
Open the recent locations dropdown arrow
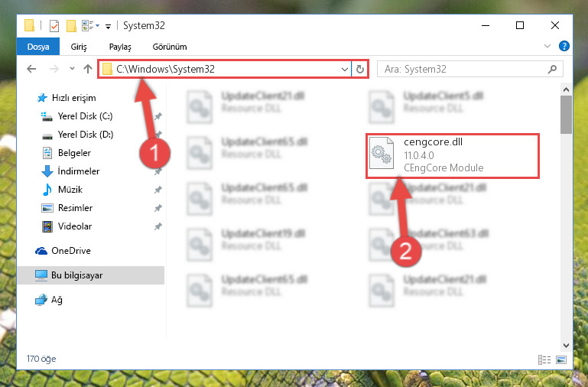pos(72,69)
